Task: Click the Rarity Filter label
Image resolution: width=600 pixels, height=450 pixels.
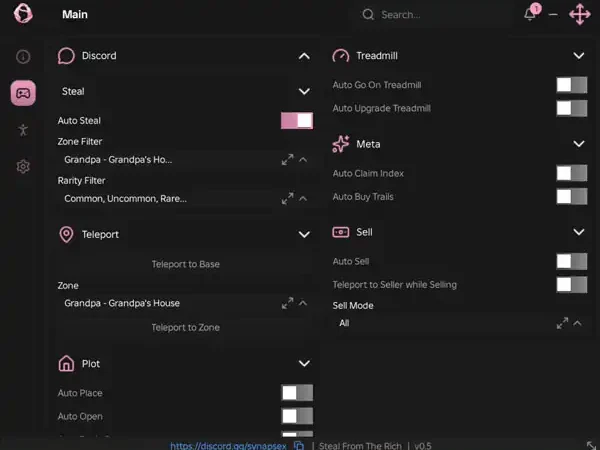Action: coord(81,181)
